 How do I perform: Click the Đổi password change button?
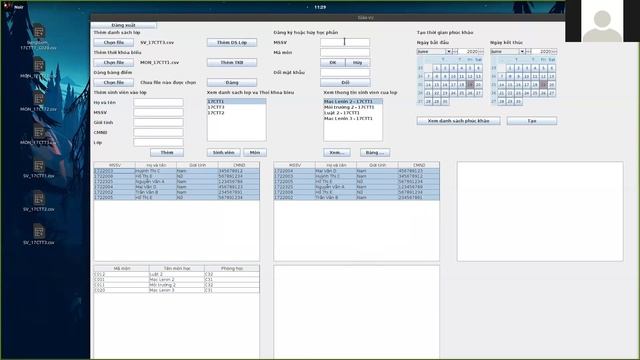click(x=345, y=82)
